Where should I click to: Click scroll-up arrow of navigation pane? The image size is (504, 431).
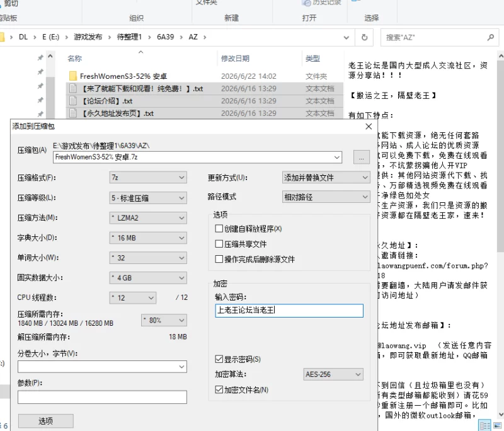pyautogui.click(x=50, y=57)
